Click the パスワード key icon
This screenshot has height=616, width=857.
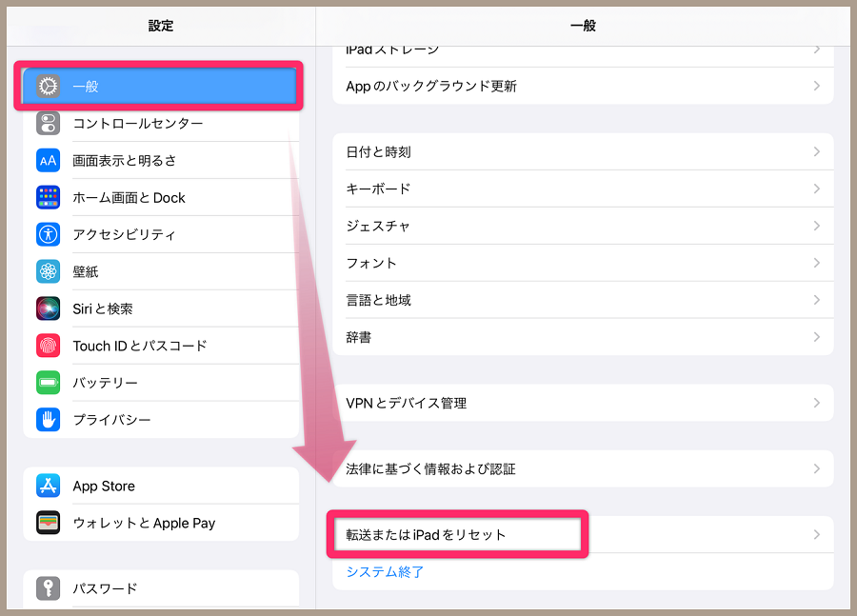[49, 588]
